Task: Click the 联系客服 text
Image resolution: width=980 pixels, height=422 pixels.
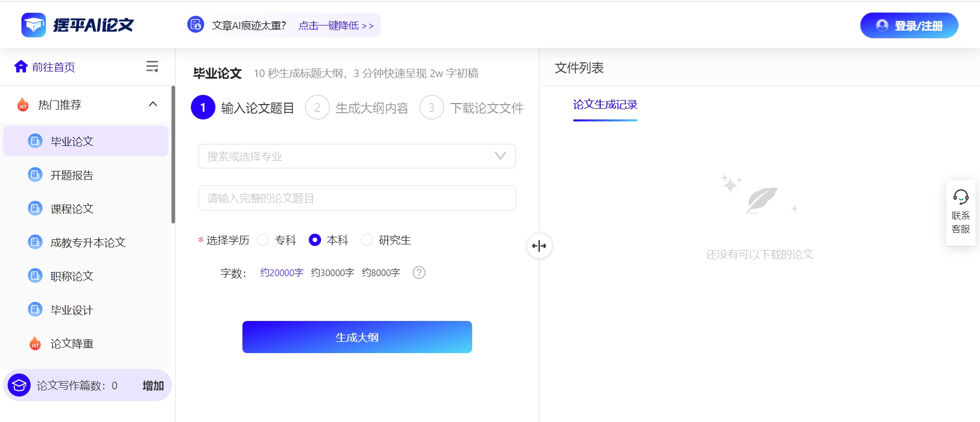Action: tap(961, 222)
